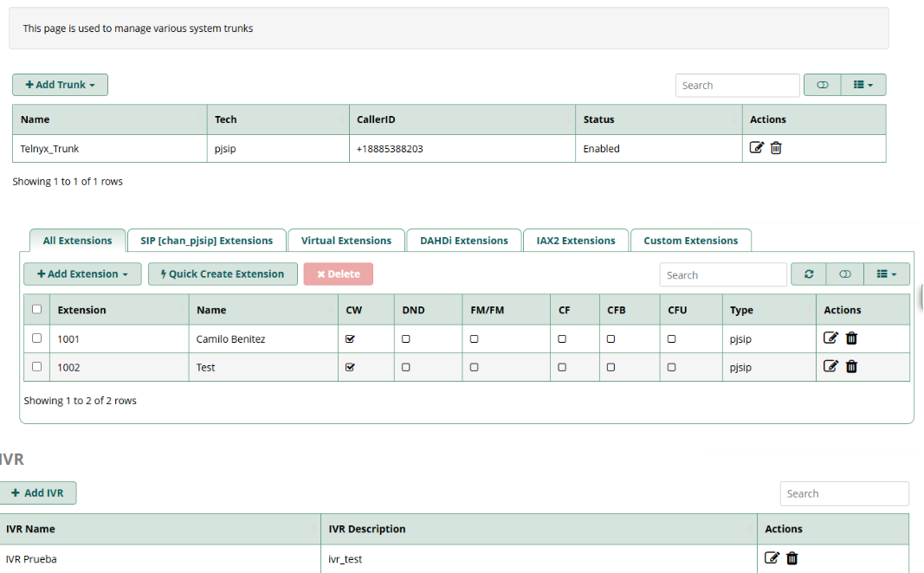This screenshot has height=573, width=924.
Task: Open the Add Trunk dropdown
Action: (60, 85)
